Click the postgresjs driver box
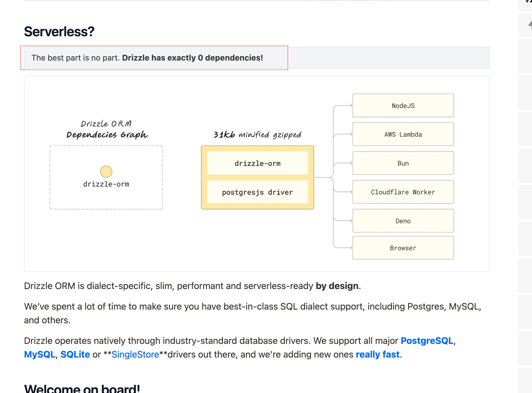 point(257,192)
